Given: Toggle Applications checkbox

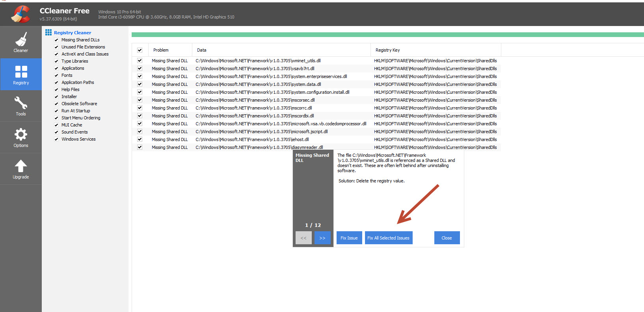Looking at the screenshot, I should coord(56,68).
